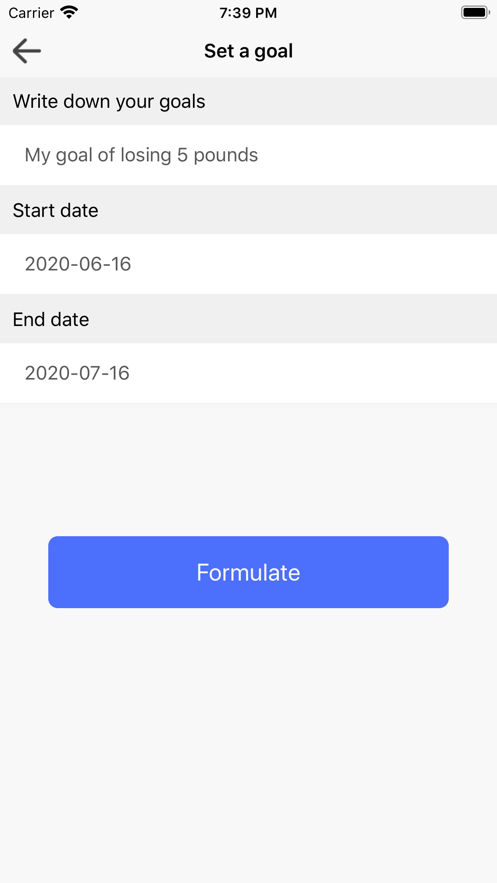Tap the "Start date" section label
This screenshot has width=497, height=883.
point(56,210)
